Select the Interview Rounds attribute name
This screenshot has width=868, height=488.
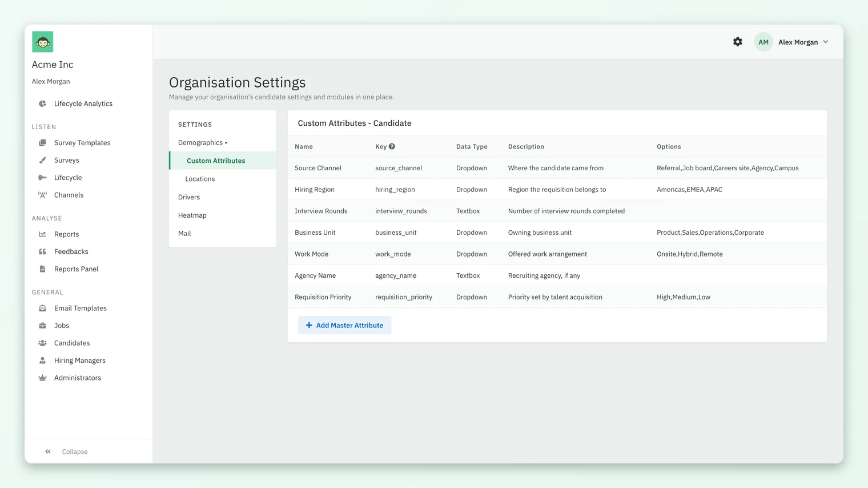(x=321, y=211)
